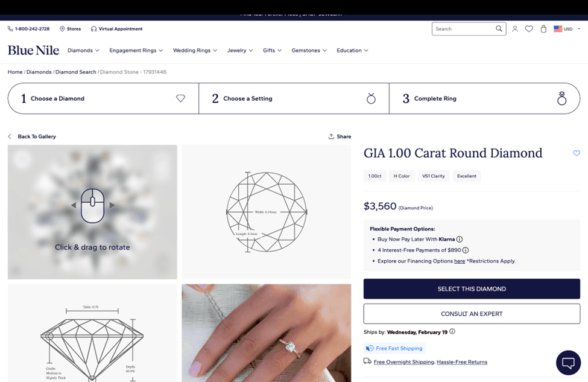
Task: Click CONSULT AN EXPERT button
Action: point(472,314)
